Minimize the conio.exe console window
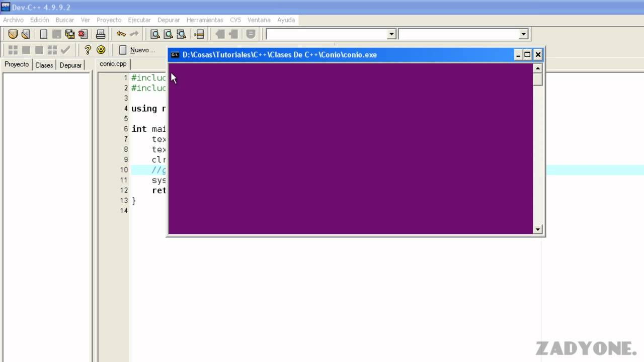Viewport: 644px width, 362px height. 518,55
